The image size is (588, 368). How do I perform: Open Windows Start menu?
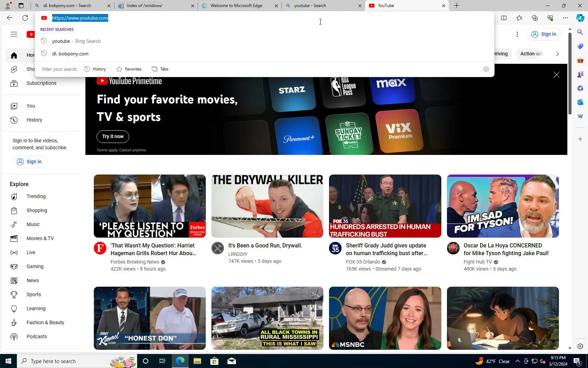8,361
